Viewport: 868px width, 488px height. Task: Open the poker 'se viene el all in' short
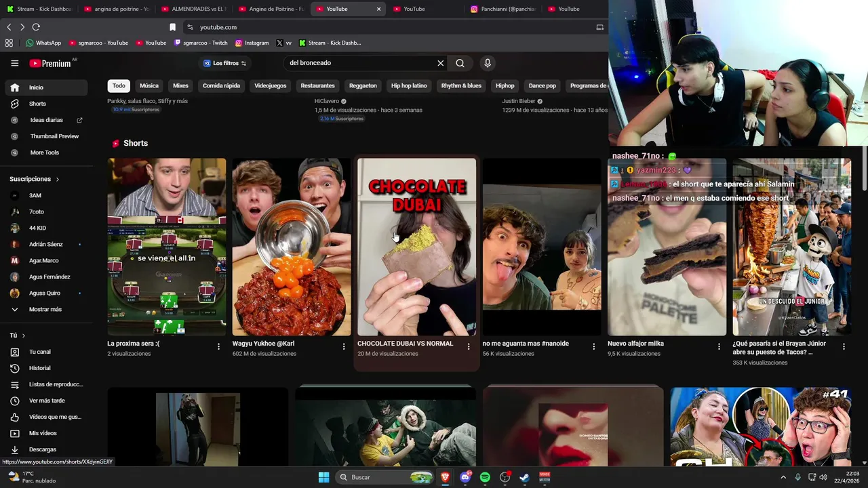point(167,247)
